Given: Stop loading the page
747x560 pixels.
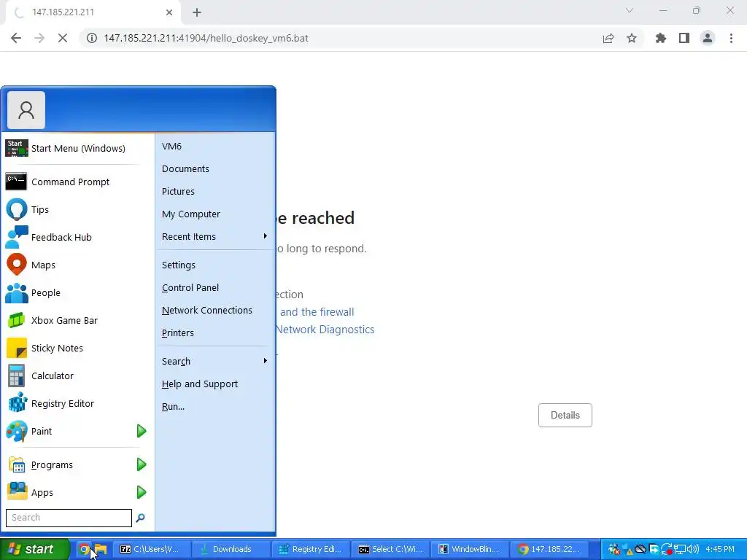Looking at the screenshot, I should (63, 38).
